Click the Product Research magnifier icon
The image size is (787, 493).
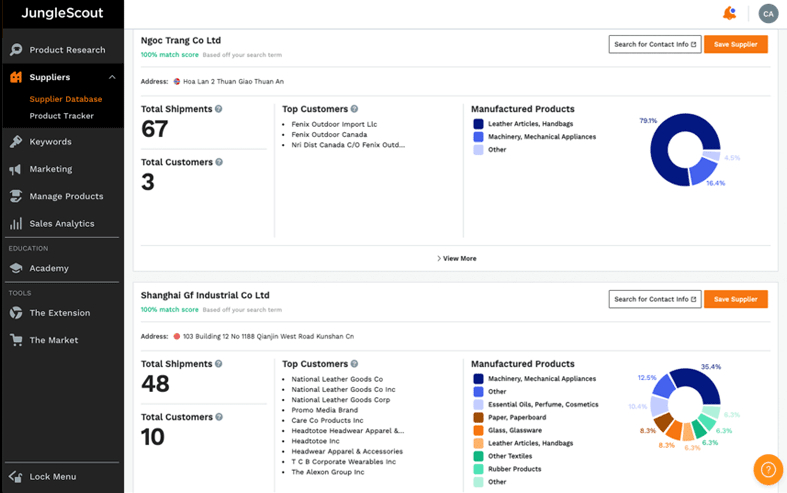click(16, 50)
